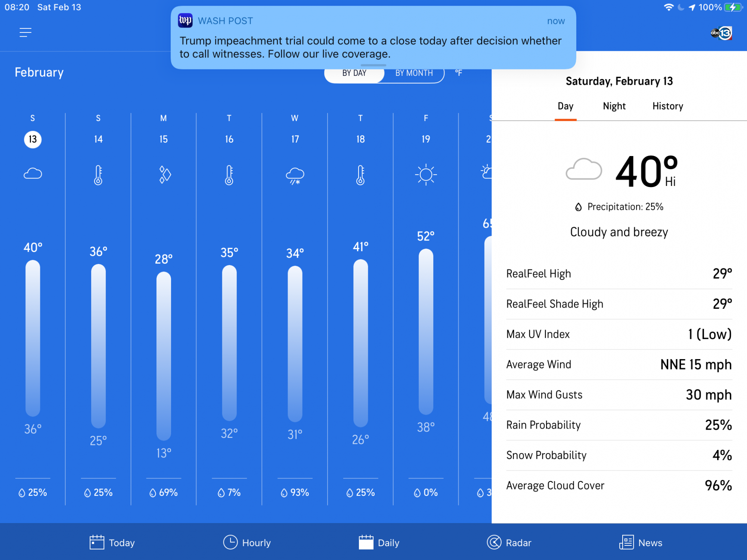The image size is (747, 560).
Task: Open the History tab
Action: [667, 106]
